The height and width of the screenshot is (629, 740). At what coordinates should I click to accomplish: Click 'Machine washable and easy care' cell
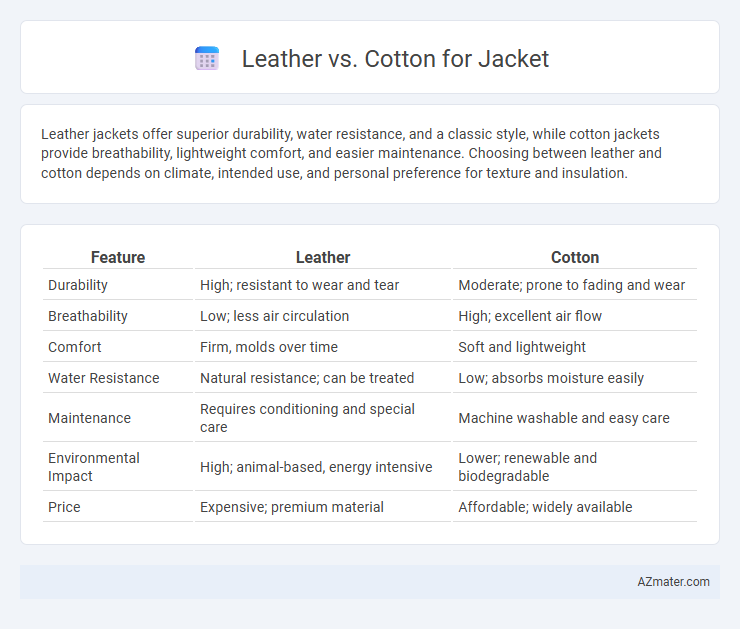coord(563,418)
